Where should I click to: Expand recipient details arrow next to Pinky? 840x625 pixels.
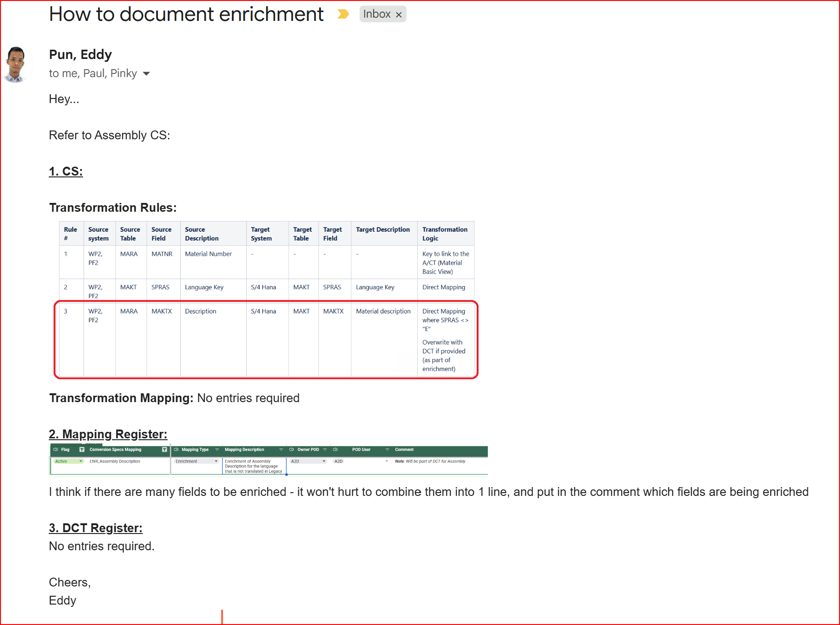click(x=146, y=74)
